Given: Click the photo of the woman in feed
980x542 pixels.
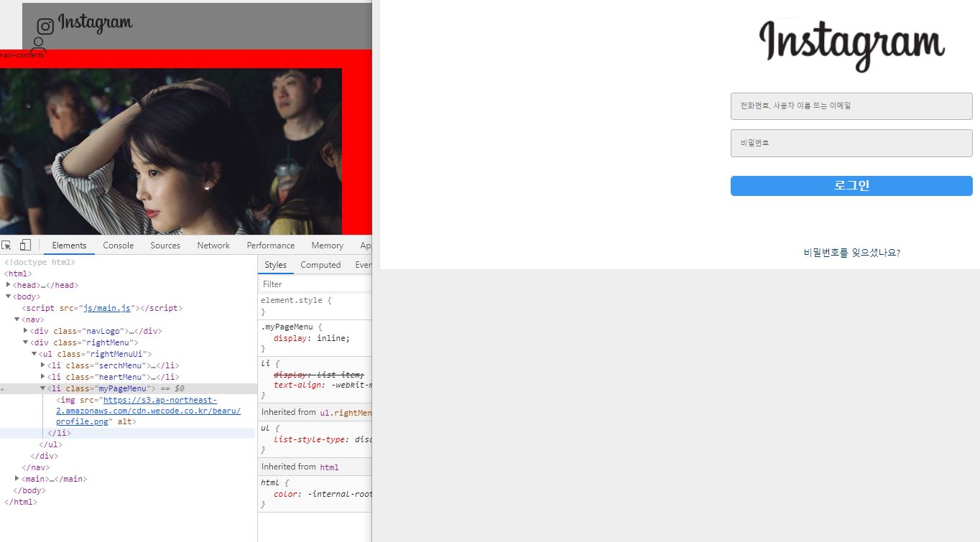Looking at the screenshot, I should click(171, 151).
